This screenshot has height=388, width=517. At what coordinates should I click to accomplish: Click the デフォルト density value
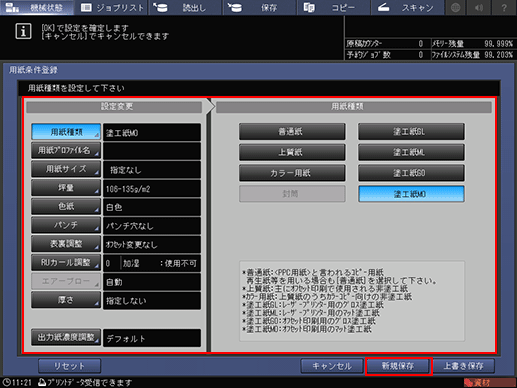[x=152, y=338]
